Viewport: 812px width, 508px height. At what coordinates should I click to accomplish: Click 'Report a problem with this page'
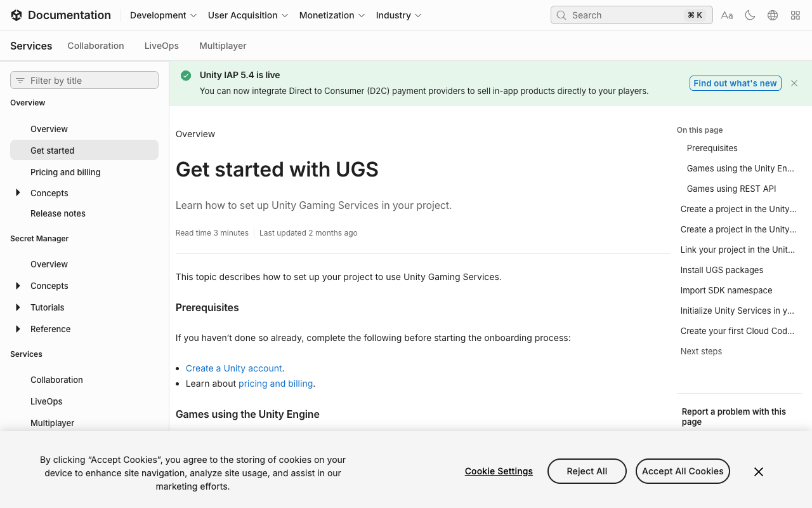734,417
